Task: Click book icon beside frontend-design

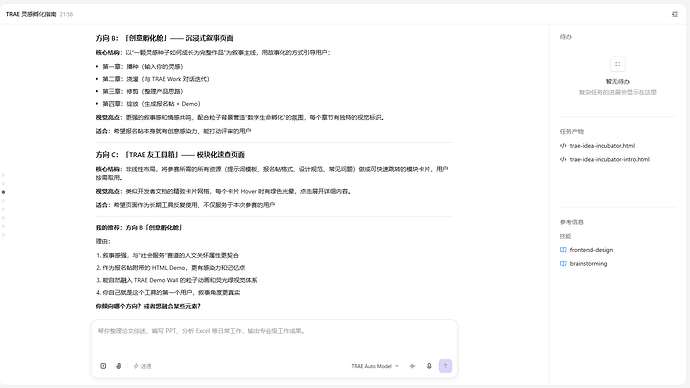Action: 563,250
